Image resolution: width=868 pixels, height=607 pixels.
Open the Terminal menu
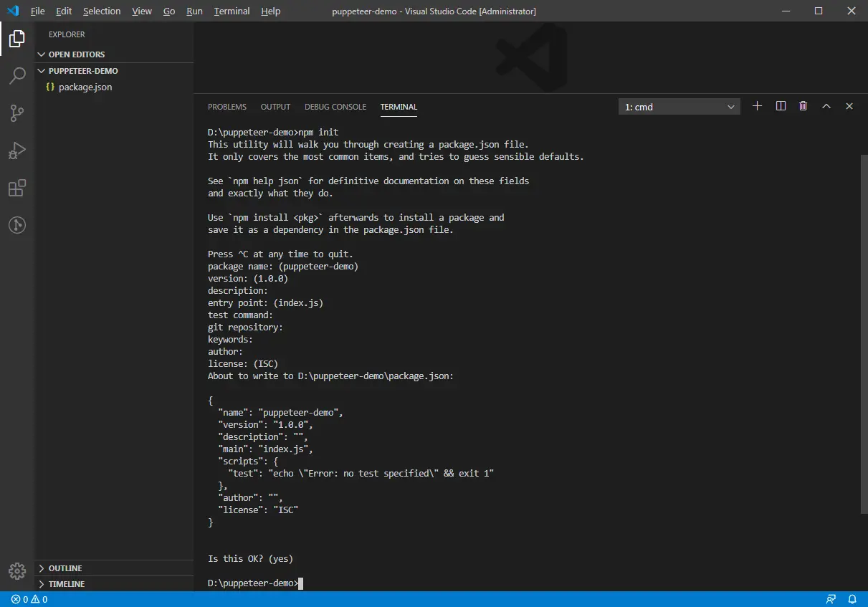point(232,11)
